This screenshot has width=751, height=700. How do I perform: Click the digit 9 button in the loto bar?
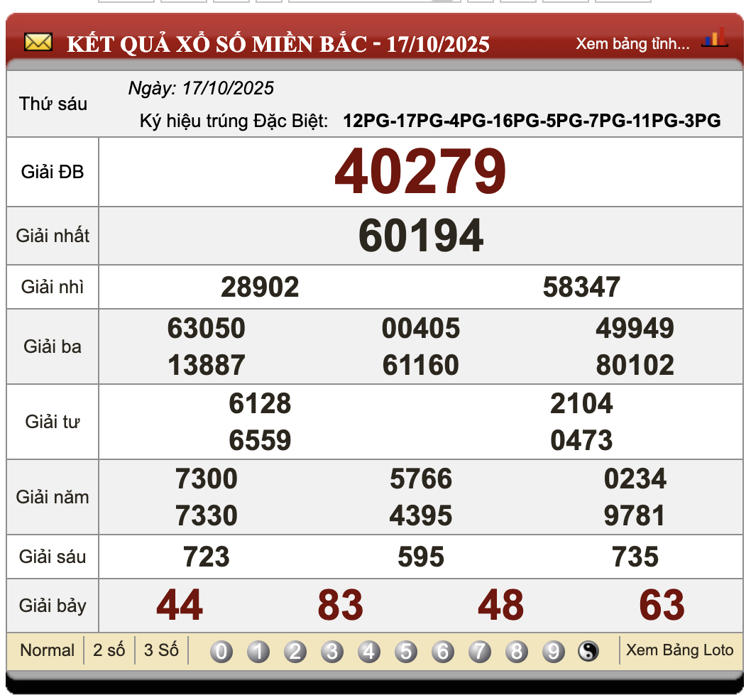(x=553, y=650)
